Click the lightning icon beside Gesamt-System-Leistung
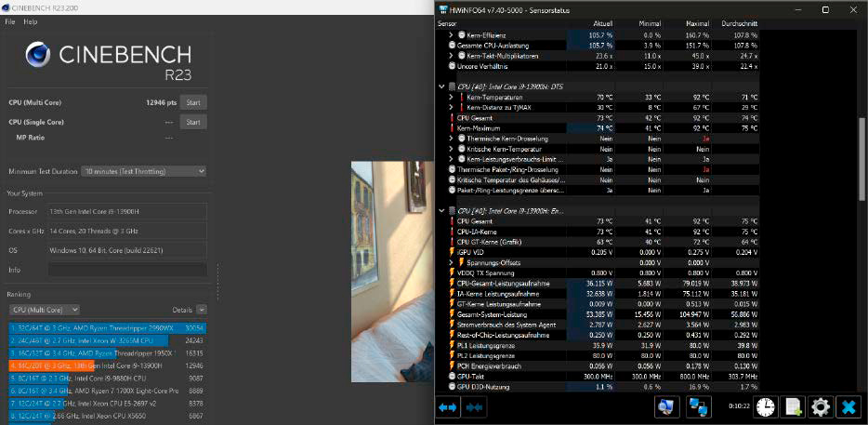The height and width of the screenshot is (425, 868). (452, 314)
